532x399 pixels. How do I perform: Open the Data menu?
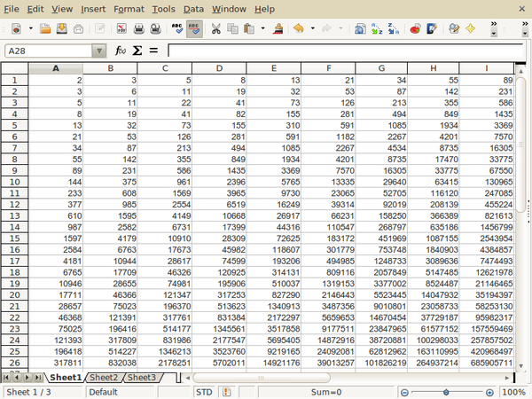point(193,9)
